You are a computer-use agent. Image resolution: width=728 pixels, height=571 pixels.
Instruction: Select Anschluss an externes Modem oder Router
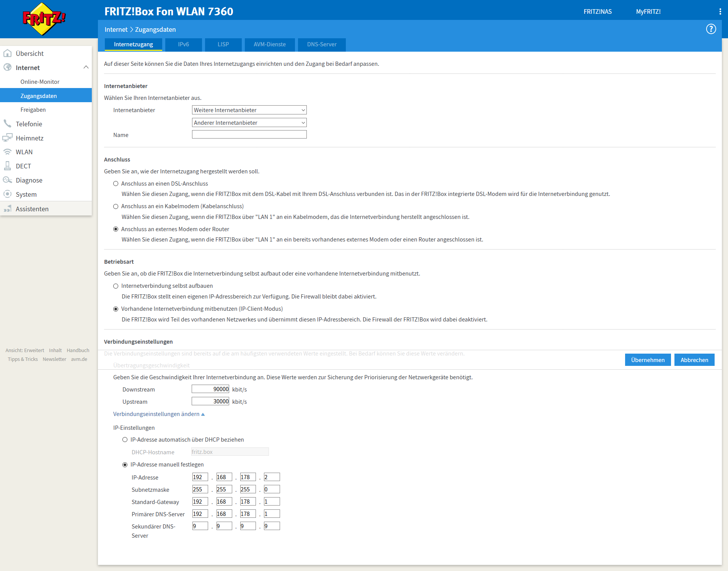click(x=116, y=229)
